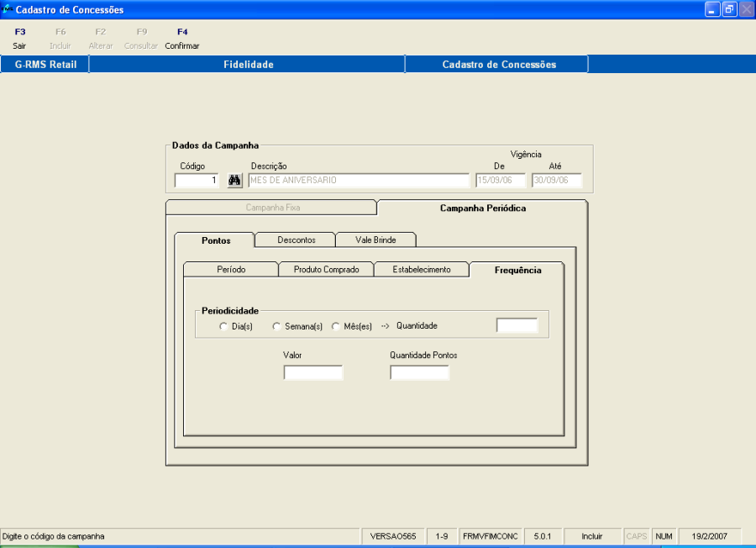Viewport: 756px width, 548px height.
Task: Click the 1-9 status bar entry
Action: click(x=442, y=536)
